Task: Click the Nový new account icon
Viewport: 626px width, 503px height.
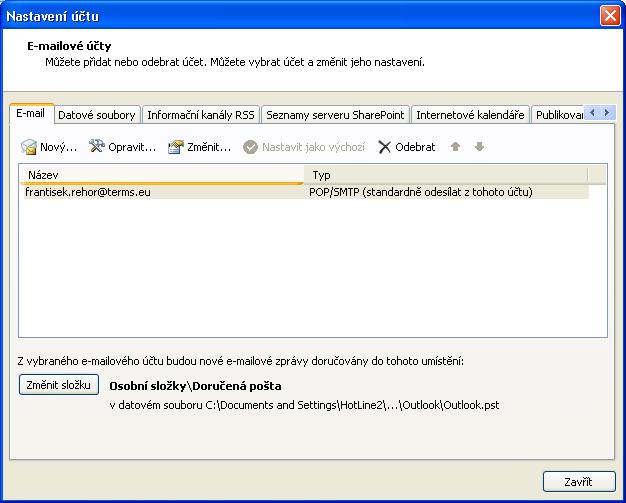Action: coord(29,147)
